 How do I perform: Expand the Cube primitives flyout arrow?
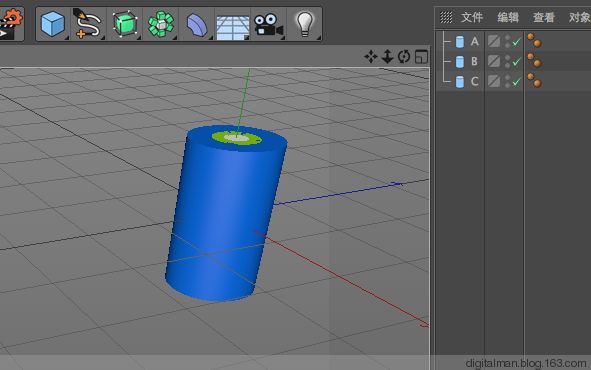tap(67, 38)
